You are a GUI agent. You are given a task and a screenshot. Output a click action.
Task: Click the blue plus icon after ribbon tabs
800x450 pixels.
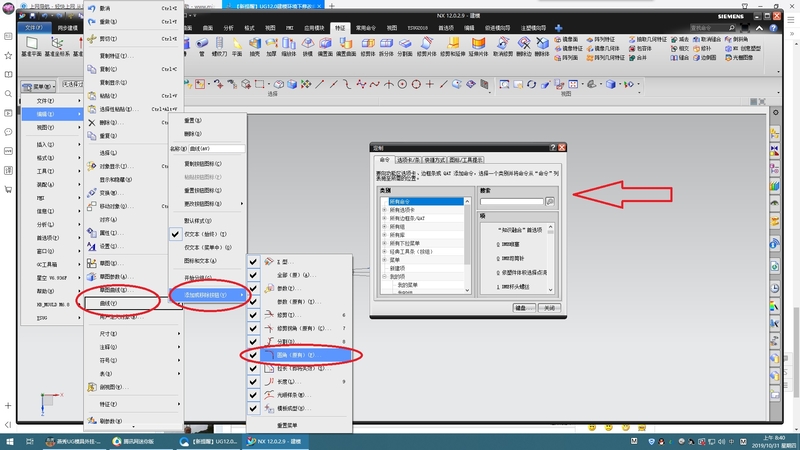click(x=558, y=28)
